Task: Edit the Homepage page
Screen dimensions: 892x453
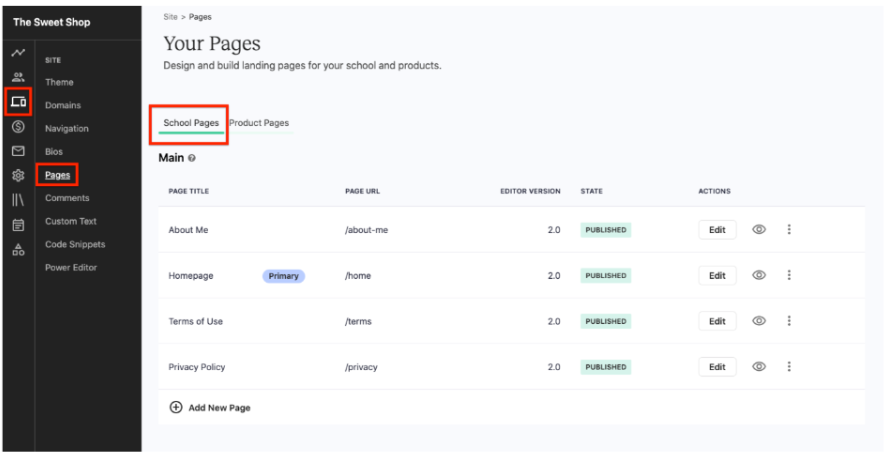Action: click(x=717, y=275)
